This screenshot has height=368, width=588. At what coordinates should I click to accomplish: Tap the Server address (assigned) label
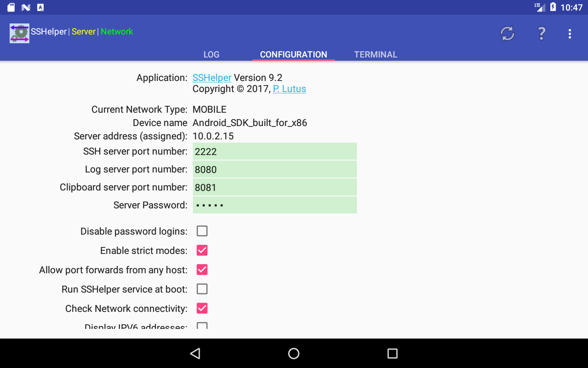coord(130,136)
